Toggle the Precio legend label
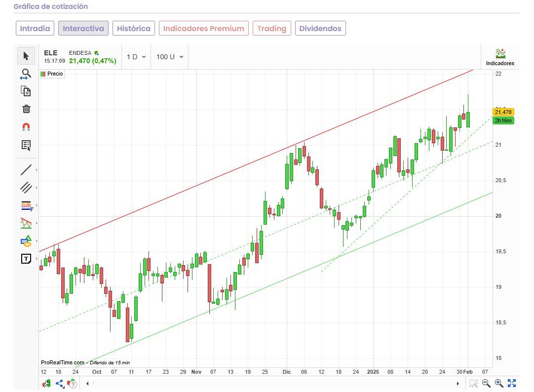 52,74
